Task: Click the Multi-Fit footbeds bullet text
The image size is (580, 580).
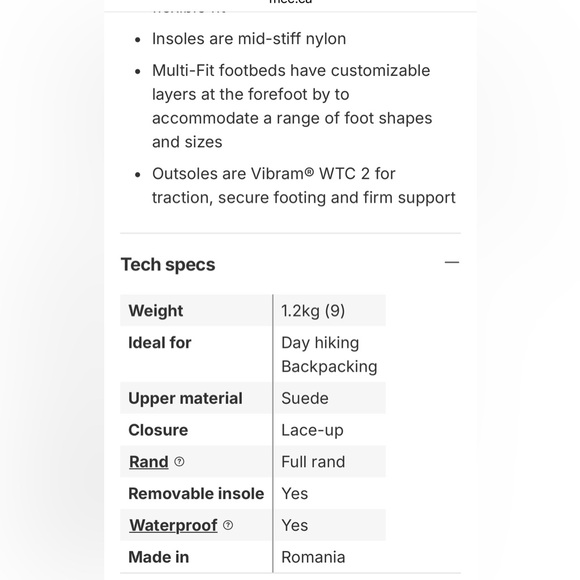Action: coord(292,106)
